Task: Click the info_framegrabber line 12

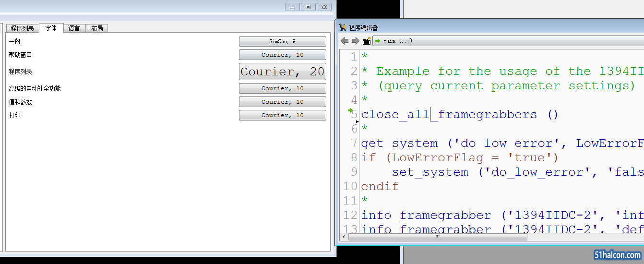Action: (502, 215)
